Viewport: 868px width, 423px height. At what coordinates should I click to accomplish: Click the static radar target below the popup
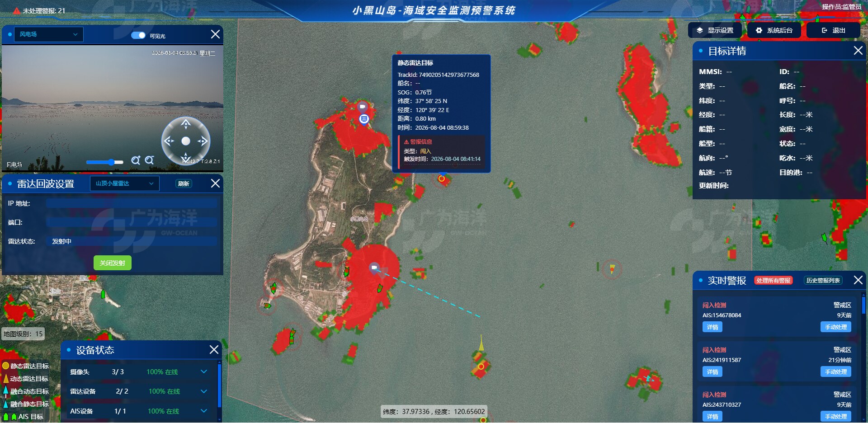442,179
